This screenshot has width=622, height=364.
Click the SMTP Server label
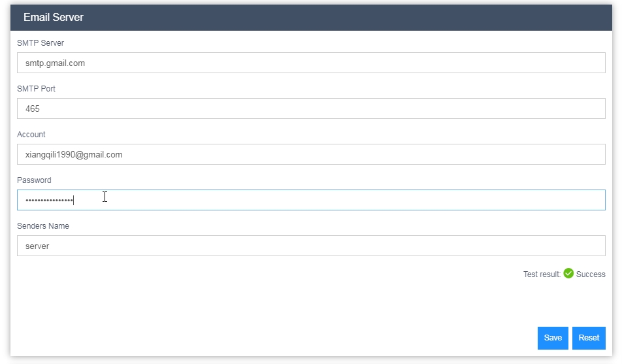[41, 43]
